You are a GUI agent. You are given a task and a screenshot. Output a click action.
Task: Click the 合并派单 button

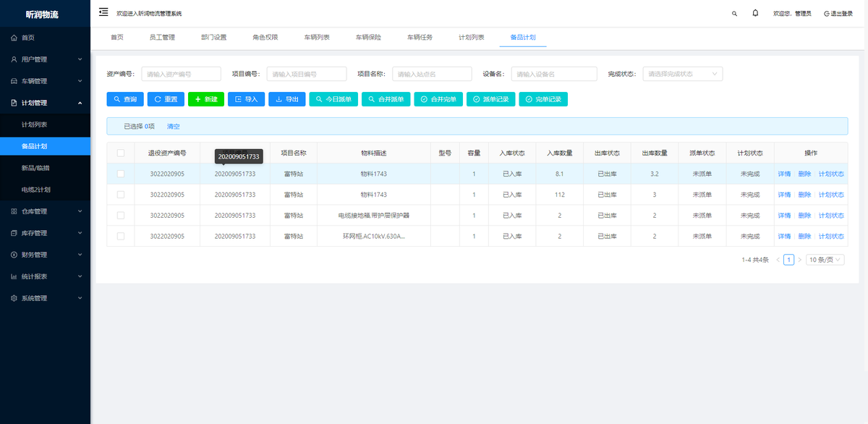click(x=386, y=99)
